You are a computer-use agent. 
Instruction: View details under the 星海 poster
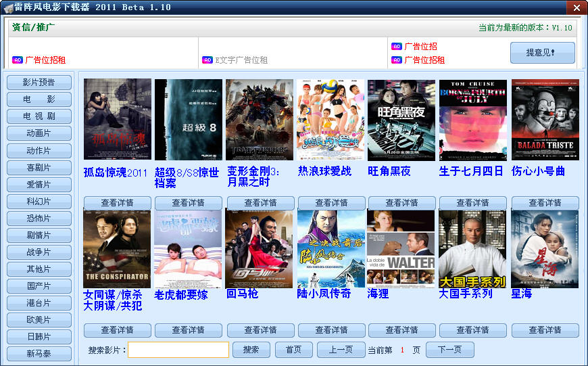click(545, 330)
